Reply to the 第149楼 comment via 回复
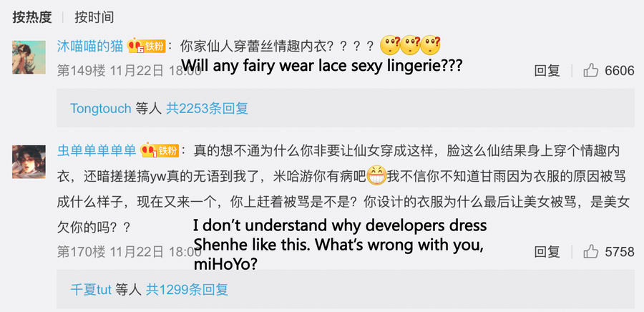The image size is (644, 312). pyautogui.click(x=547, y=70)
